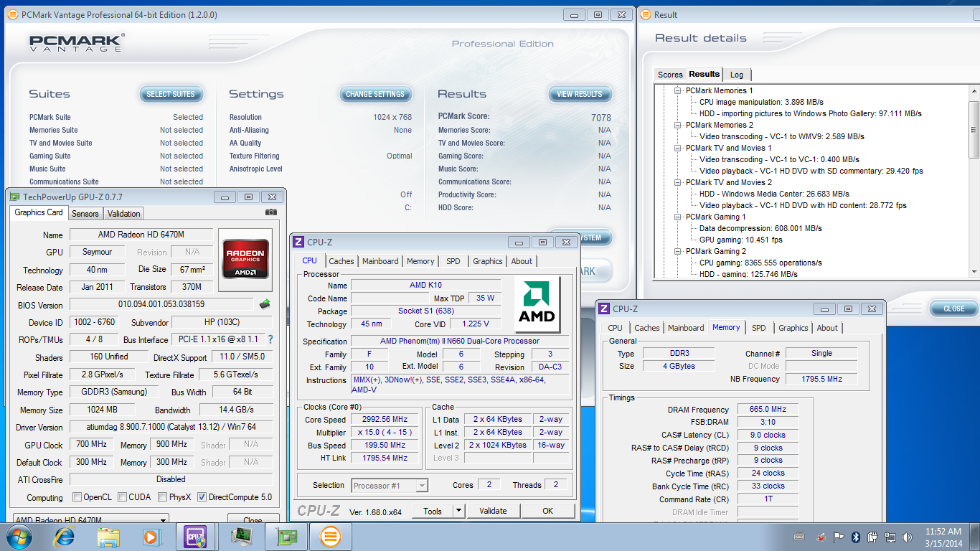The width and height of the screenshot is (980, 551).
Task: Open Windows Explorer folder from taskbar
Action: tap(109, 536)
